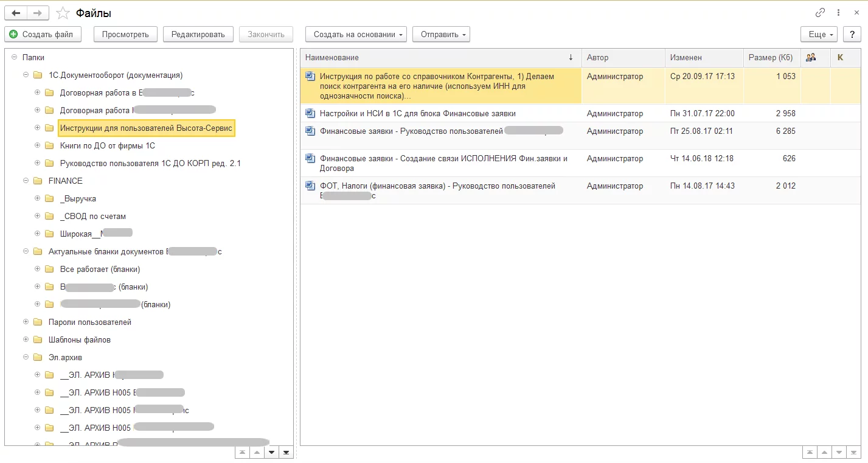Image resolution: width=868 pixels, height=463 pixels.
Task: Click the Создать файл button
Action: click(x=42, y=34)
